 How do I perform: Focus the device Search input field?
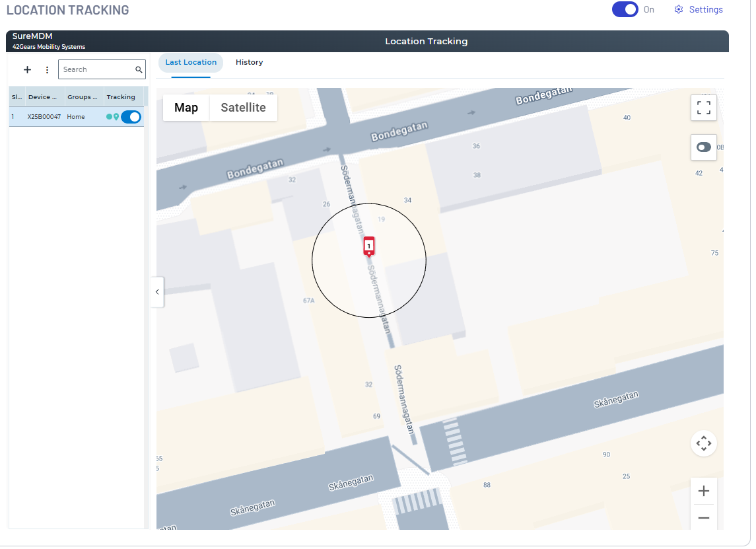point(102,69)
